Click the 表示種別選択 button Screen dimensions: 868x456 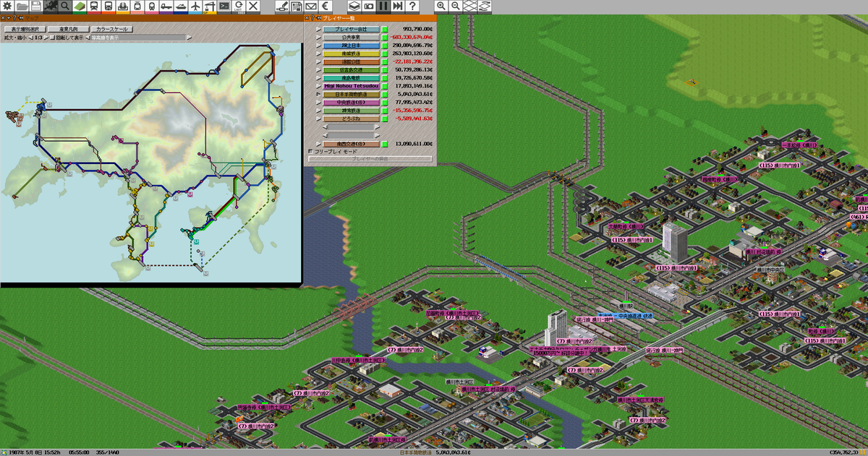[x=25, y=29]
